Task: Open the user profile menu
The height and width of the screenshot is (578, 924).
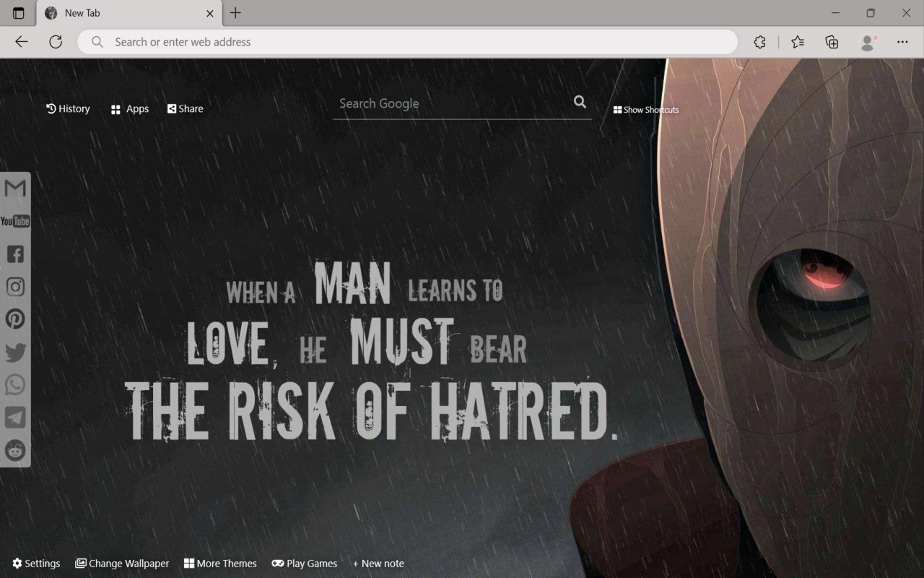Action: click(868, 42)
